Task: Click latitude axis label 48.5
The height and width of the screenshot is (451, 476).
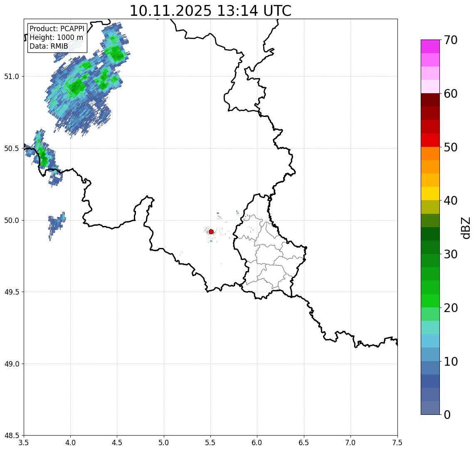Action: [12, 436]
